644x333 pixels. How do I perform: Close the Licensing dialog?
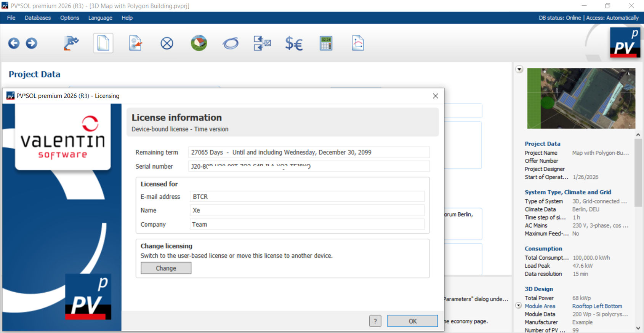coord(436,96)
